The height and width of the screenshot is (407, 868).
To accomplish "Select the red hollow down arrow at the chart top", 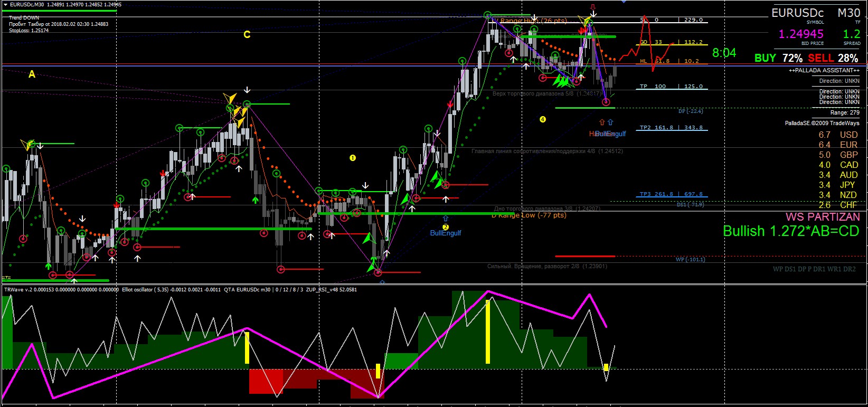I will [593, 8].
